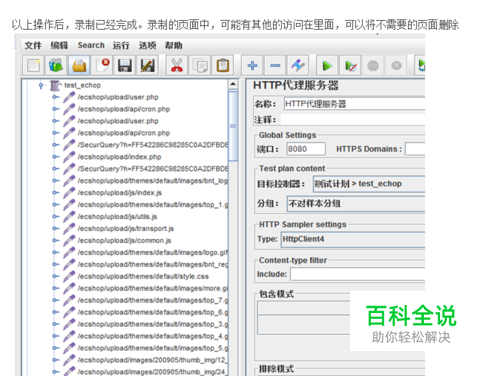The width and height of the screenshot is (500, 376).
Task: Expand the js/index.js node handle
Action: (x=56, y=192)
